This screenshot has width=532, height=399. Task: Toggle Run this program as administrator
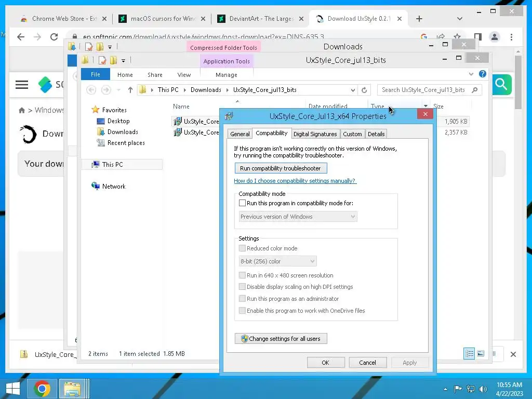(x=242, y=299)
